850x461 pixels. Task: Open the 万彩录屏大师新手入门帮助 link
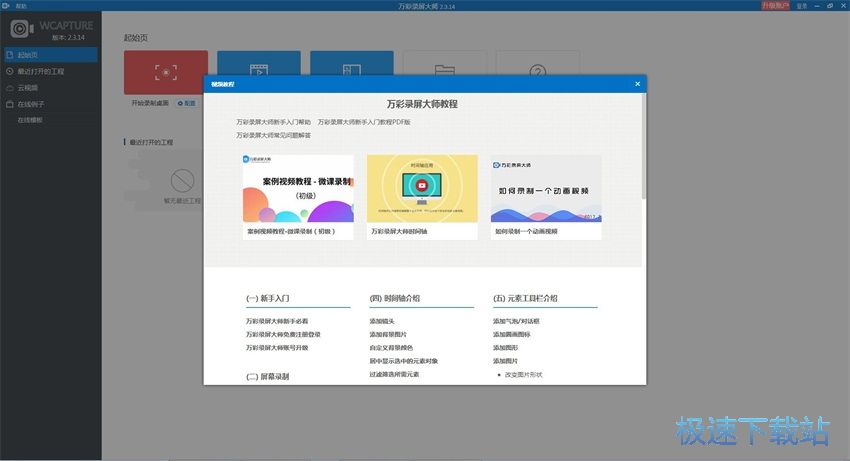pyautogui.click(x=274, y=122)
